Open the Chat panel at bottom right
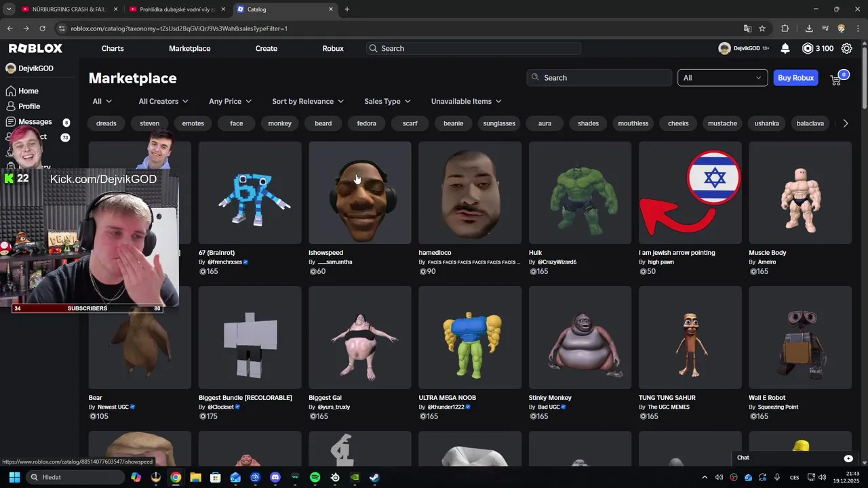 pyautogui.click(x=795, y=457)
